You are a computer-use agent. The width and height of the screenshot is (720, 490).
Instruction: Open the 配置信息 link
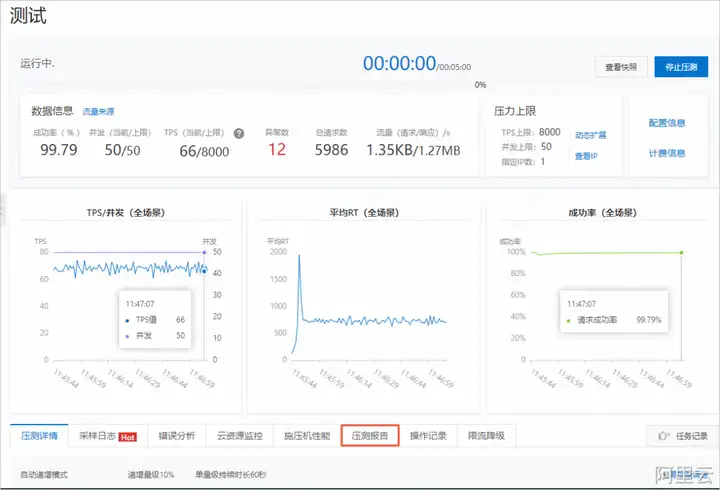[667, 123]
